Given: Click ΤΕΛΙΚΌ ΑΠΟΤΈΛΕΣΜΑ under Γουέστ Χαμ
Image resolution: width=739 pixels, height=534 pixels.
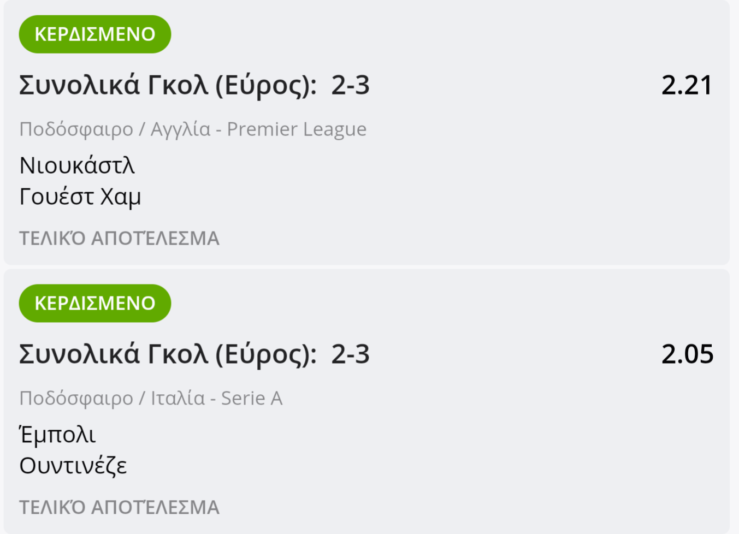Looking at the screenshot, I should click(x=119, y=238).
